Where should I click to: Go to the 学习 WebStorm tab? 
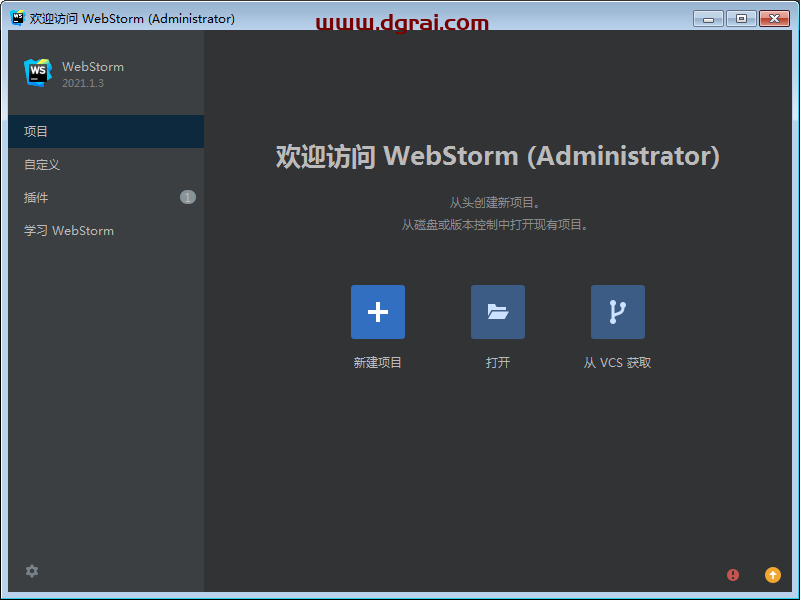click(x=106, y=231)
